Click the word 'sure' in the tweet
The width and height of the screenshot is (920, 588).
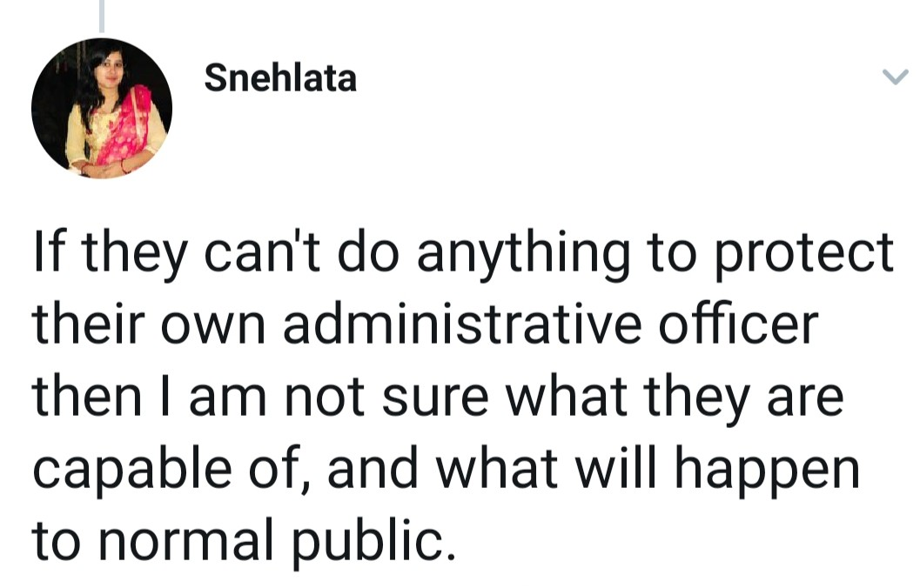435,398
